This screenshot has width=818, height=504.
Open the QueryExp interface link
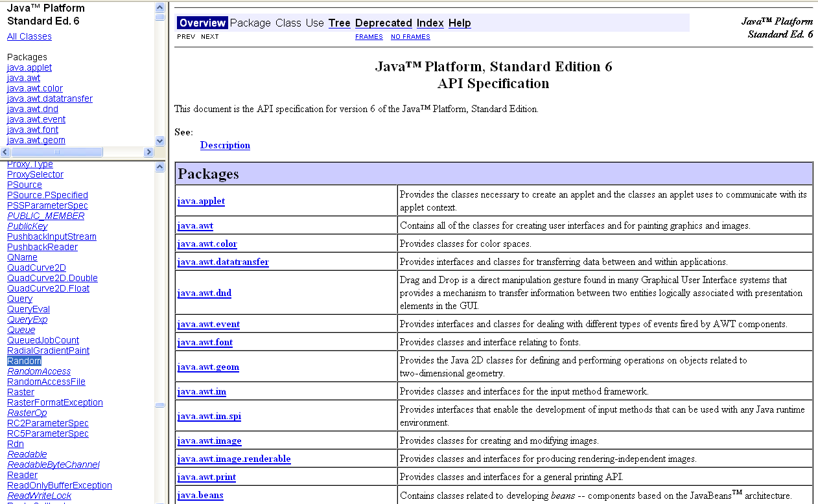click(x=27, y=319)
